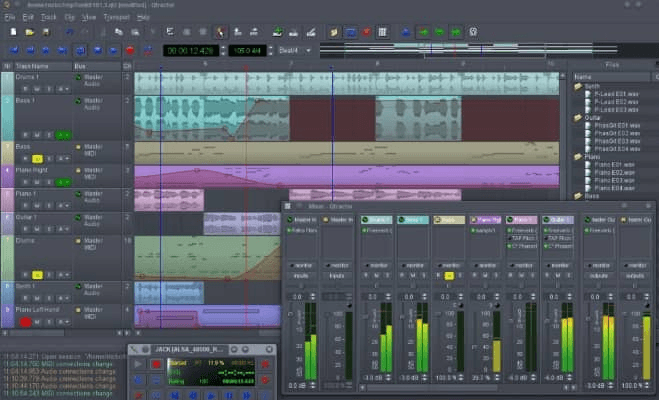This screenshot has height=400, width=659.
Task: Select PhasGit E01.wav in file list
Action: point(617,125)
